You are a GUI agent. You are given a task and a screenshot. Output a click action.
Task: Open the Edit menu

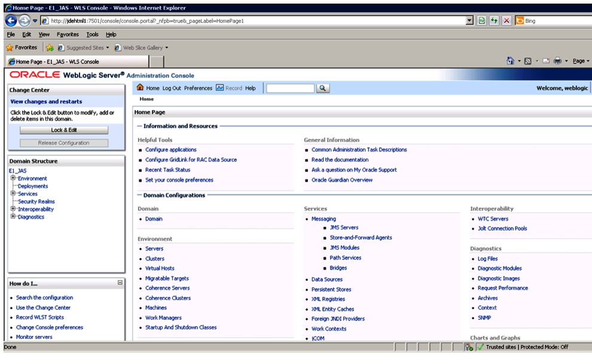point(26,34)
